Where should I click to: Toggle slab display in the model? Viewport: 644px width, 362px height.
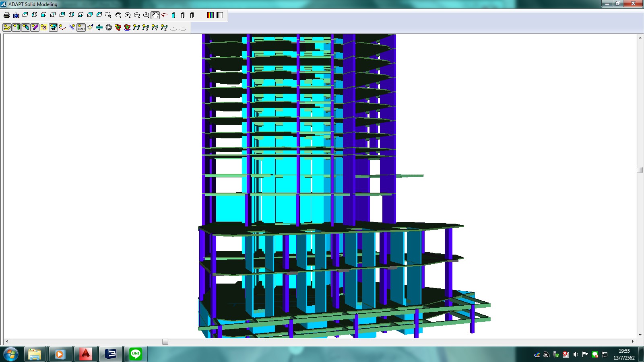coord(7,27)
